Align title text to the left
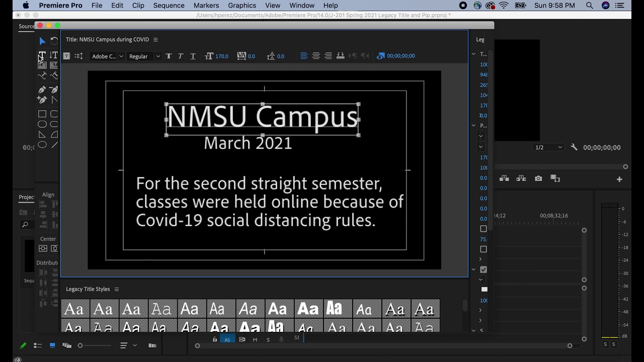The height and width of the screenshot is (362, 644). click(x=304, y=56)
